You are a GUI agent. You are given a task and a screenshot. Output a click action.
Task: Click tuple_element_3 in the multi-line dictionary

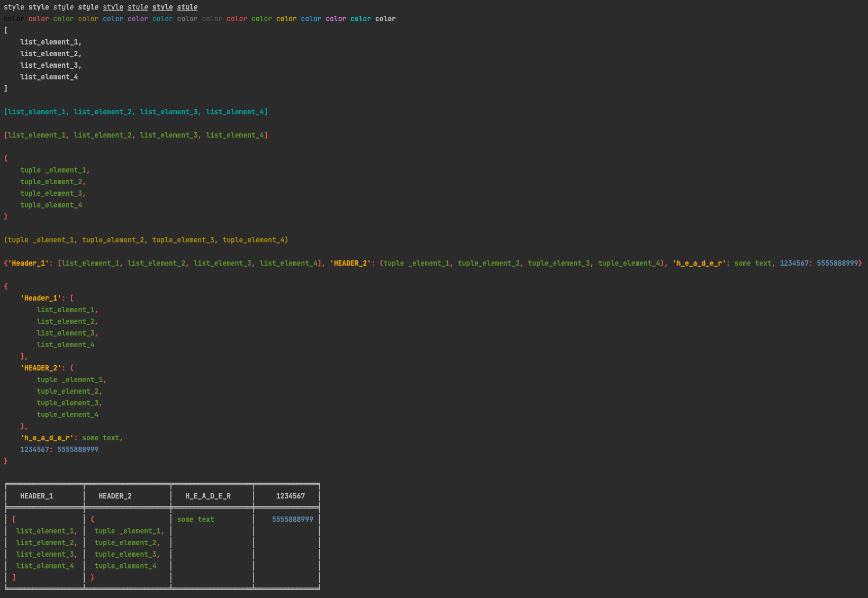pos(67,403)
